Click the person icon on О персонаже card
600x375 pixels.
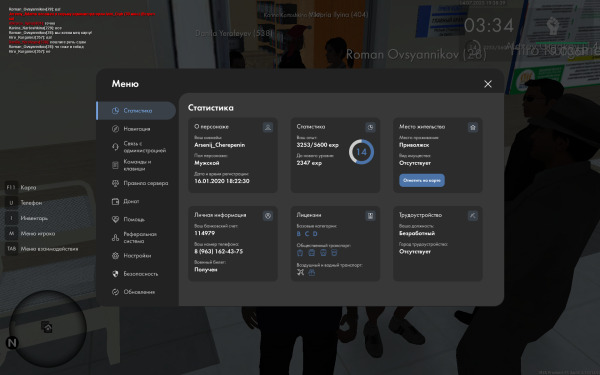click(x=268, y=127)
